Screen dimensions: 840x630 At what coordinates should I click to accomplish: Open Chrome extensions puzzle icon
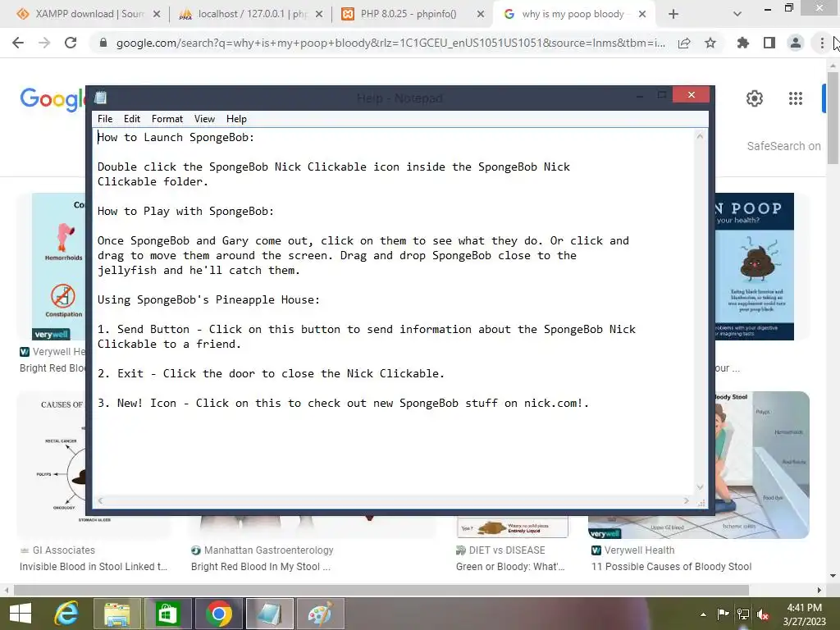pyautogui.click(x=742, y=43)
